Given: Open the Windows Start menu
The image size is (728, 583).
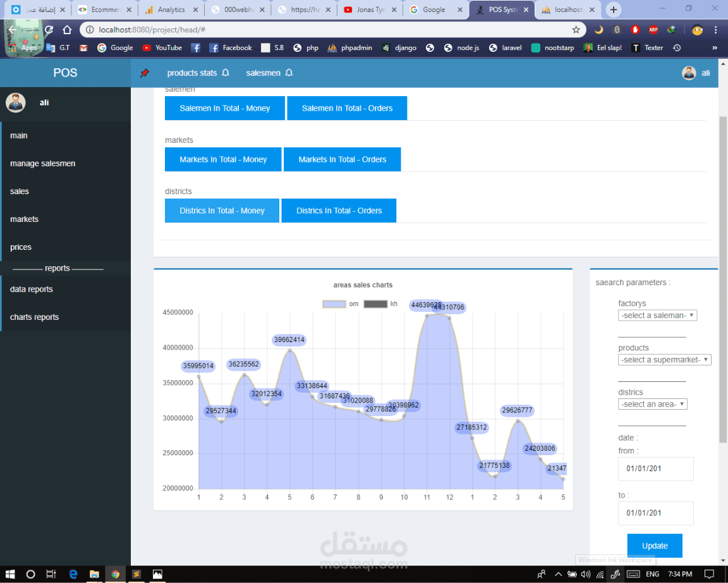Looking at the screenshot, I should [x=10, y=574].
